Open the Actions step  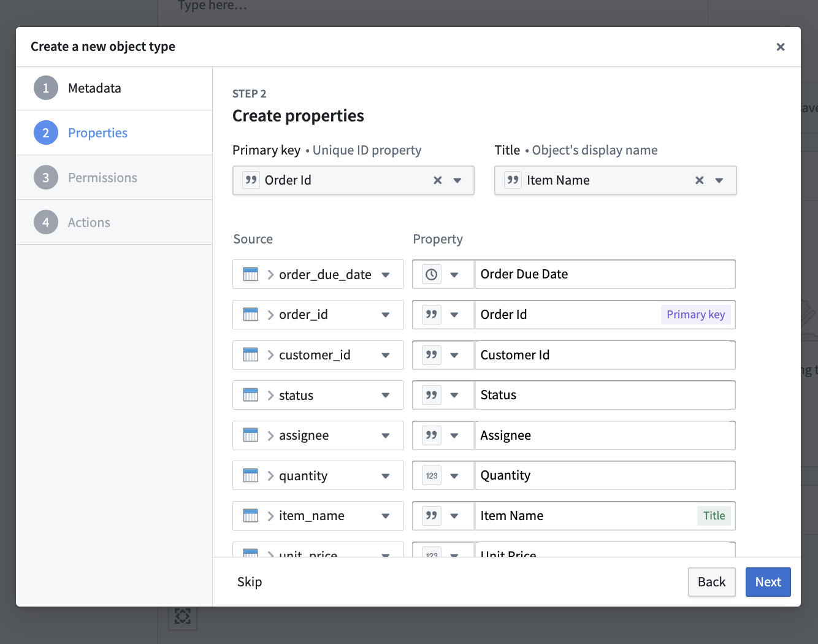click(89, 223)
